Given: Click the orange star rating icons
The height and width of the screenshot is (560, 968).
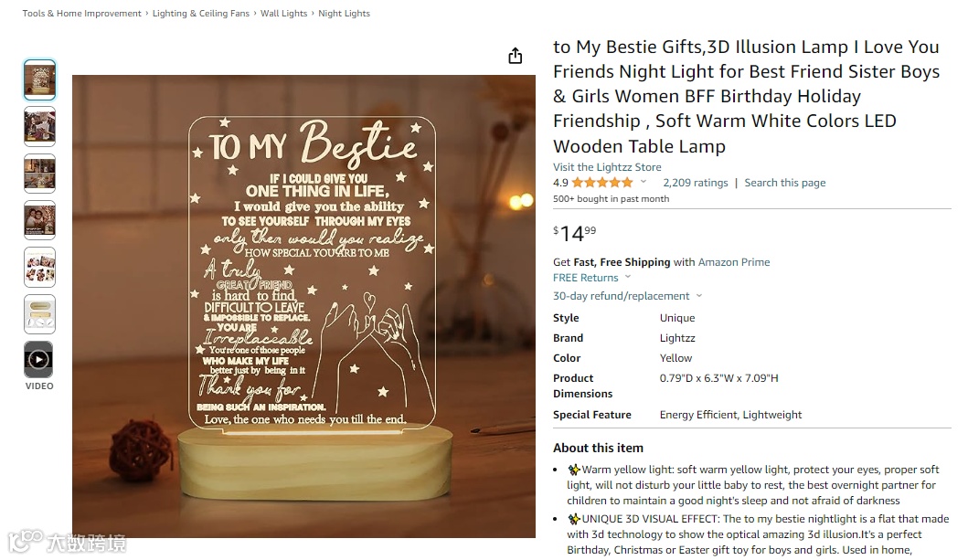Looking at the screenshot, I should click(602, 183).
